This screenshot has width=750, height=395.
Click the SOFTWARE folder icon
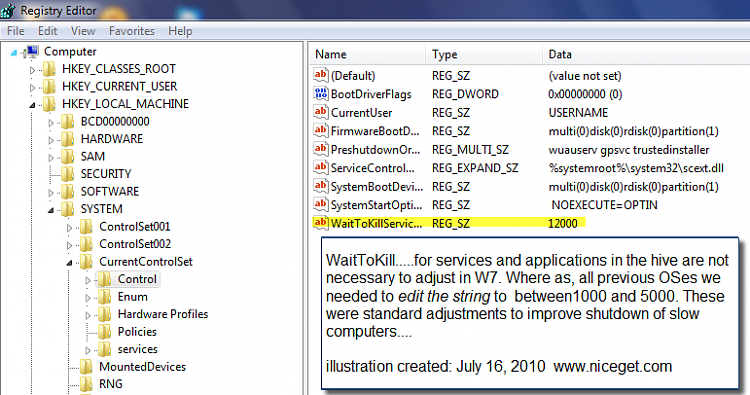(x=67, y=192)
